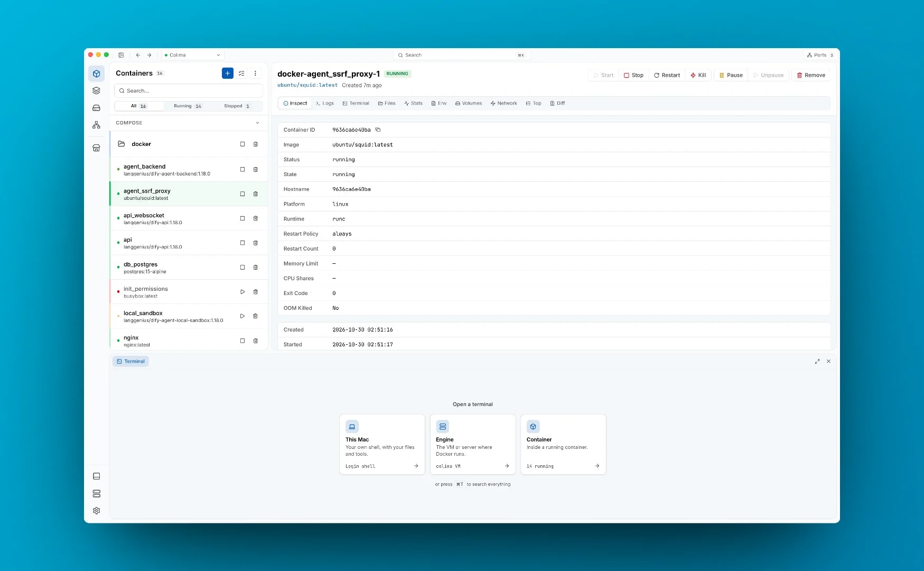Start the init_permissions container
This screenshot has height=571, width=924.
coord(242,292)
